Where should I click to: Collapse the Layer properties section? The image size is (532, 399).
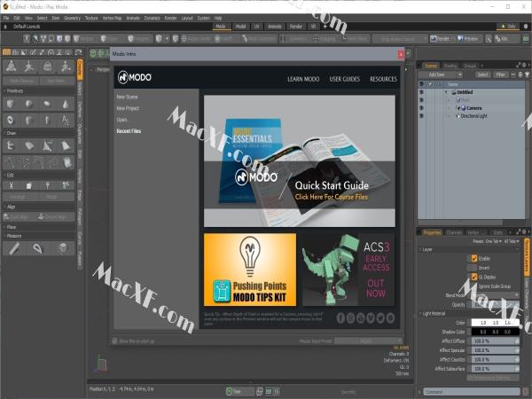click(x=420, y=249)
